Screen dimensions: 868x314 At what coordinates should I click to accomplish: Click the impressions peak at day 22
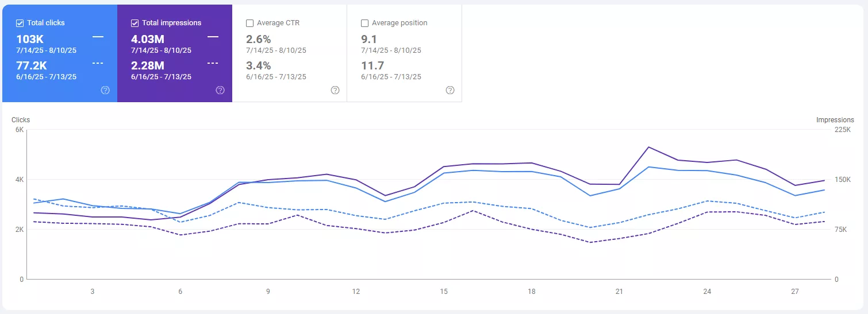point(648,147)
